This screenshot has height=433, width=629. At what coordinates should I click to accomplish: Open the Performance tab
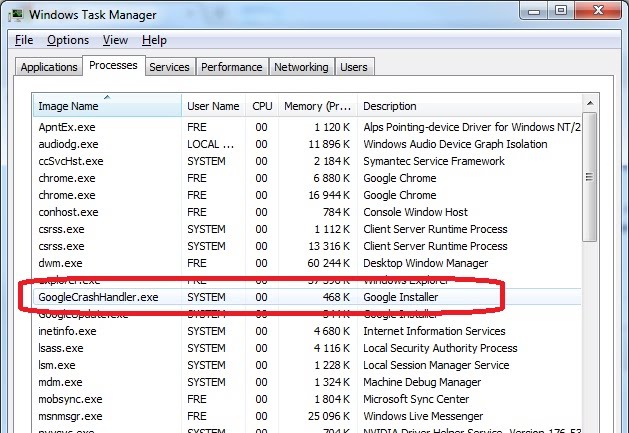(231, 67)
